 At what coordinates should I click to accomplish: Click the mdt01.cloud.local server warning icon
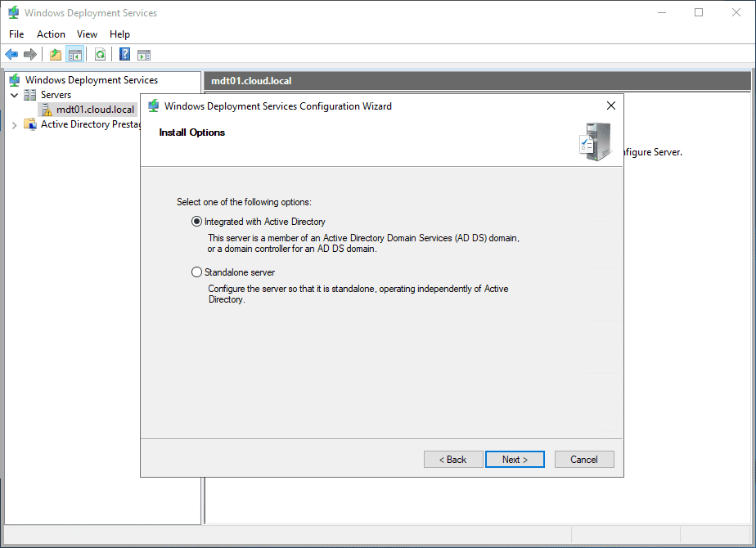click(47, 110)
